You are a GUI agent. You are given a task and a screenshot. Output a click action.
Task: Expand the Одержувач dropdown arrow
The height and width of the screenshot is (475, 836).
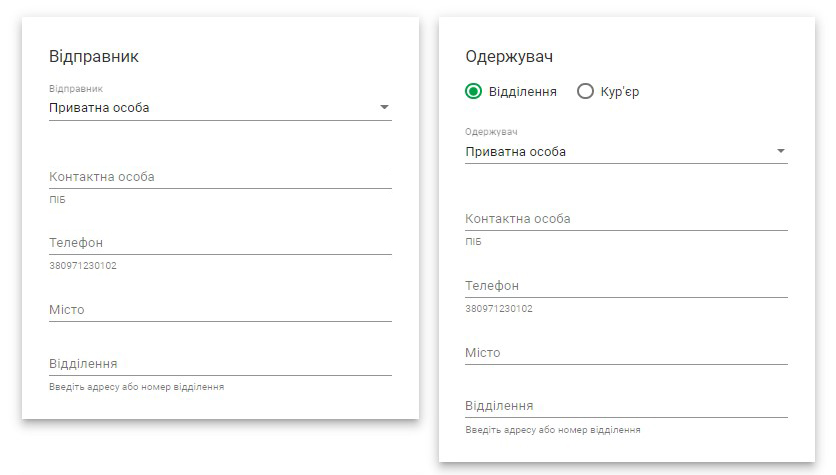(x=781, y=151)
